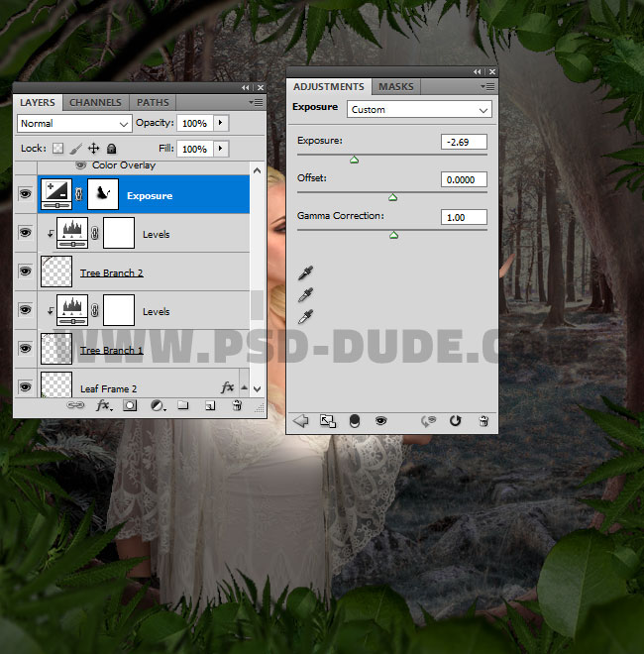
Task: Click Exposure adjustment layer thumbnail
Action: [x=56, y=194]
